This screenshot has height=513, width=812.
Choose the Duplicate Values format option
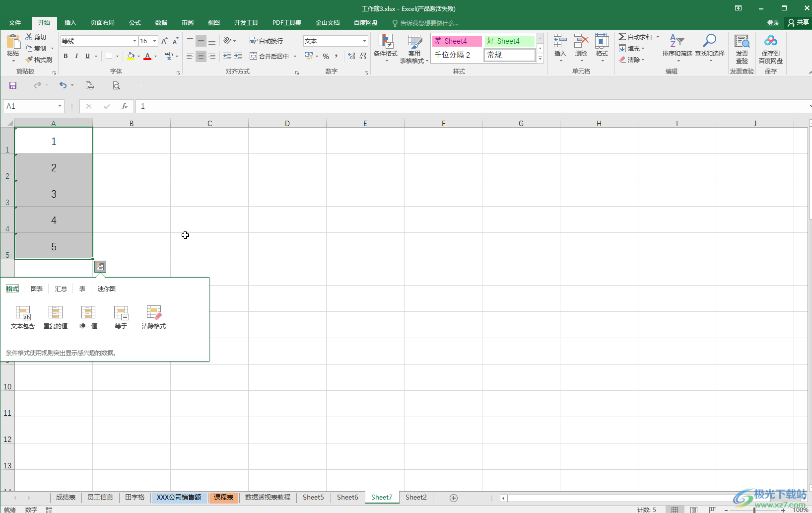pos(56,317)
